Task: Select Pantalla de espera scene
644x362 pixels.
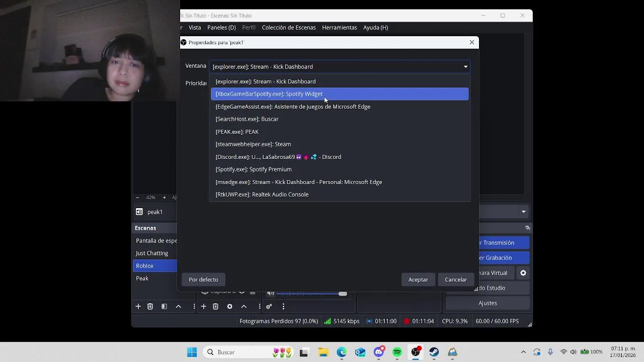Action: pos(155,241)
